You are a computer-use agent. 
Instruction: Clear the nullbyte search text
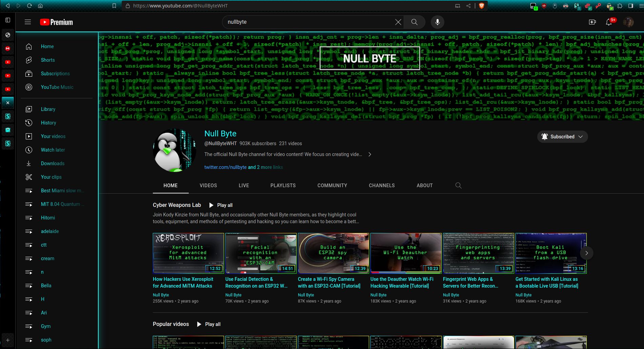(398, 22)
